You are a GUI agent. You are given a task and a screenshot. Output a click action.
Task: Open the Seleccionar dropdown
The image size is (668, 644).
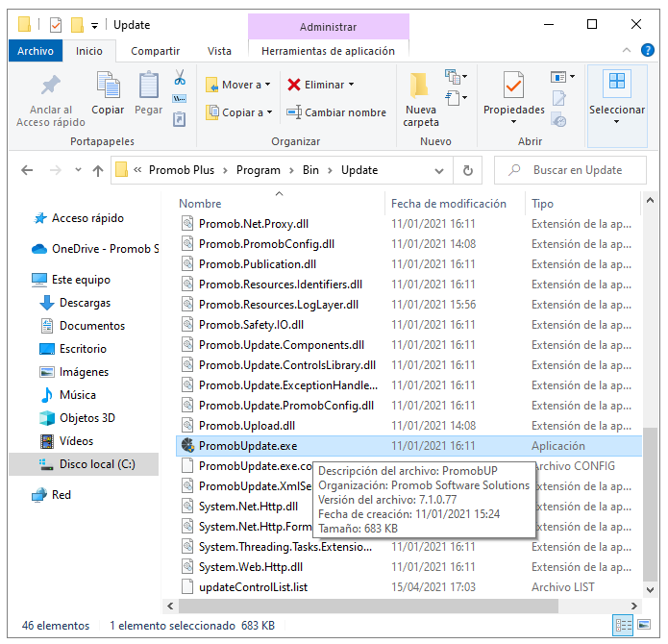(617, 122)
